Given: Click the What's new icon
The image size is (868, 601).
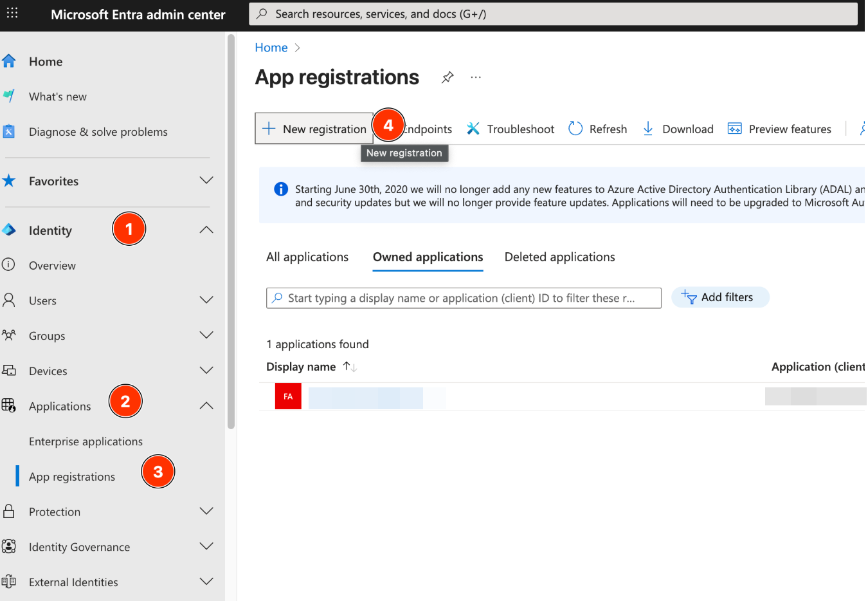Looking at the screenshot, I should pyautogui.click(x=9, y=97).
